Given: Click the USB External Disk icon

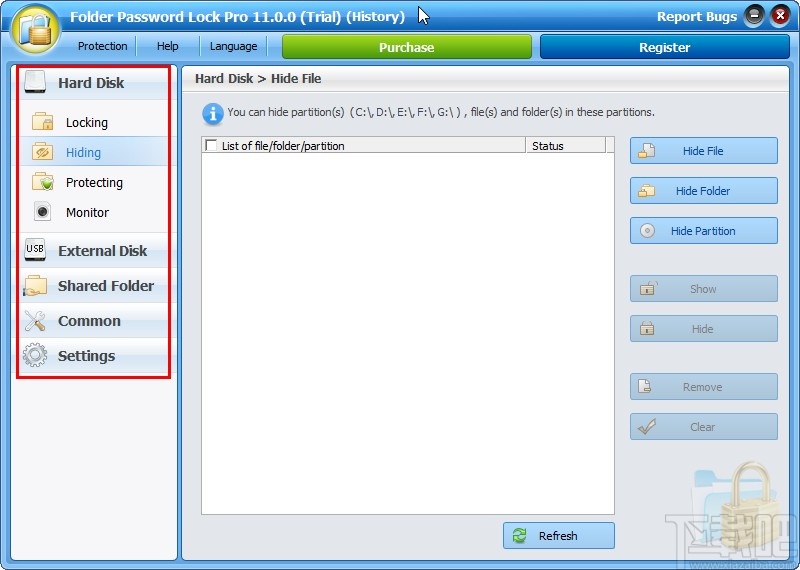Looking at the screenshot, I should 35,250.
